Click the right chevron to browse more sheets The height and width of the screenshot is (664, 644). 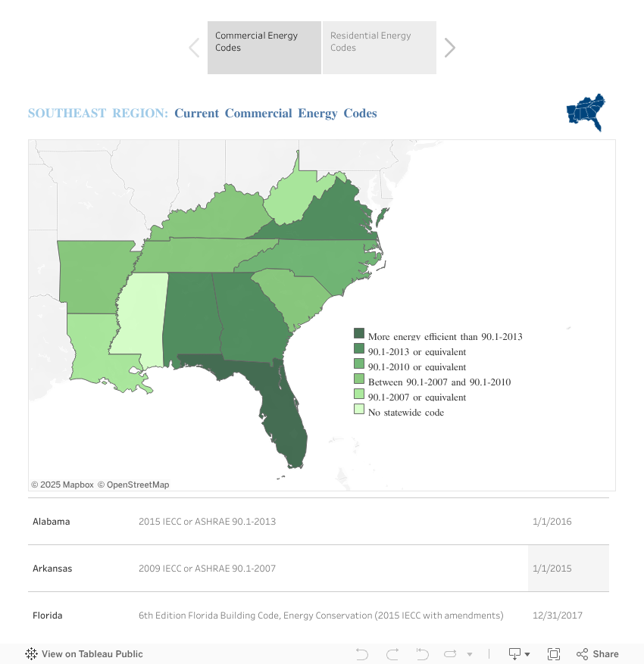(449, 47)
